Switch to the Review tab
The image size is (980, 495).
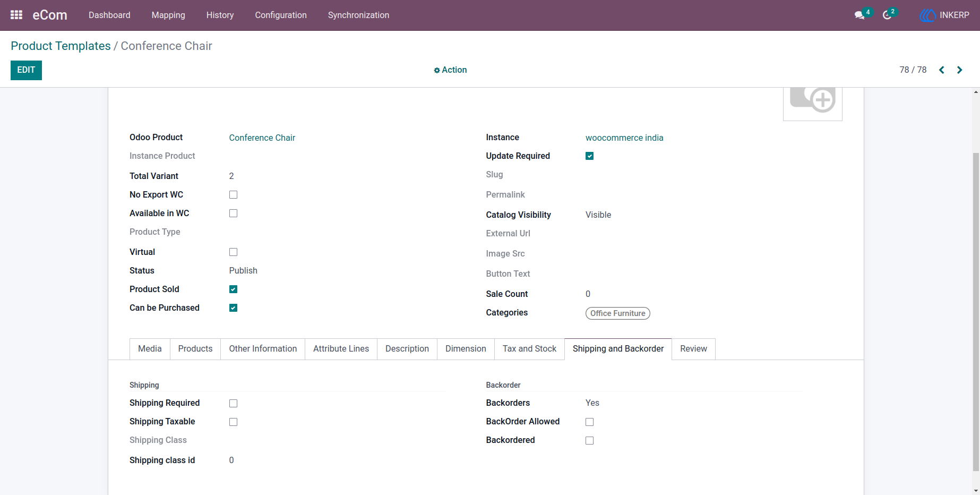click(x=693, y=349)
